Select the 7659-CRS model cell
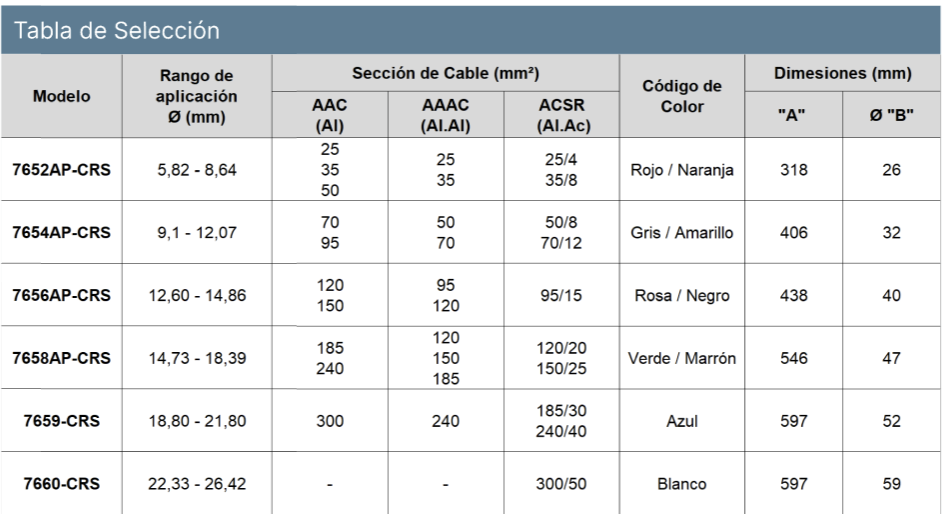The height and width of the screenshot is (514, 948). pos(62,421)
